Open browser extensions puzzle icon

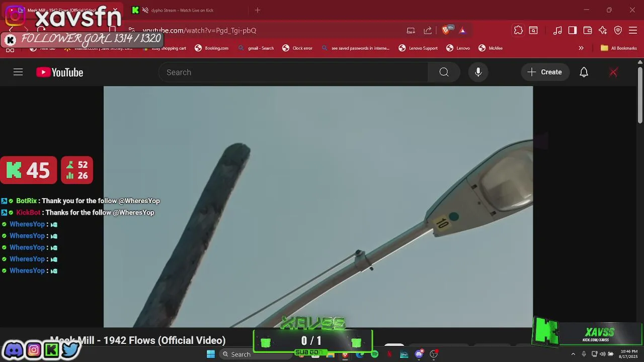coord(518,30)
